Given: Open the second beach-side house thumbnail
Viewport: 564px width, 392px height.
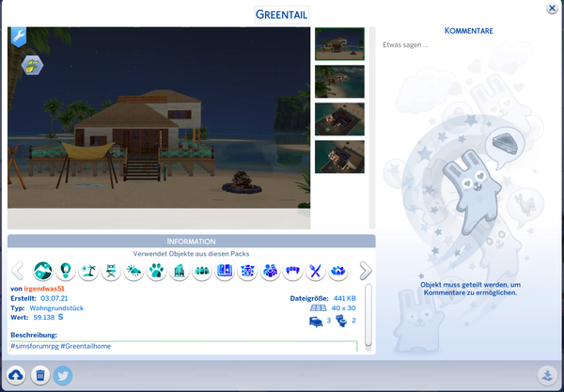Looking at the screenshot, I should click(339, 82).
